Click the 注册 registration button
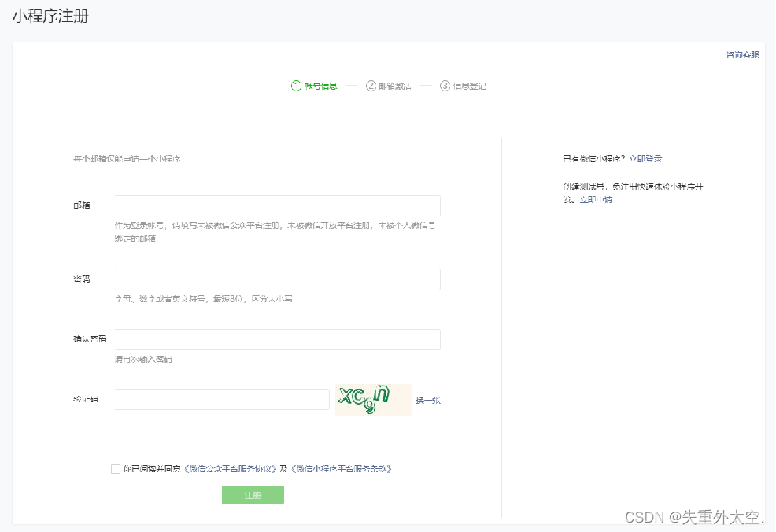776x532 pixels. (x=253, y=495)
